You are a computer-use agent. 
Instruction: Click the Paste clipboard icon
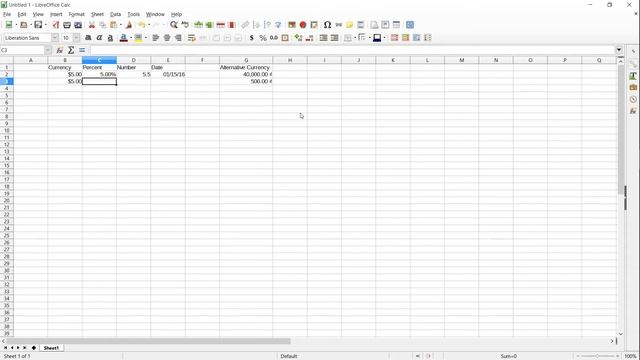pyautogui.click(x=114, y=25)
